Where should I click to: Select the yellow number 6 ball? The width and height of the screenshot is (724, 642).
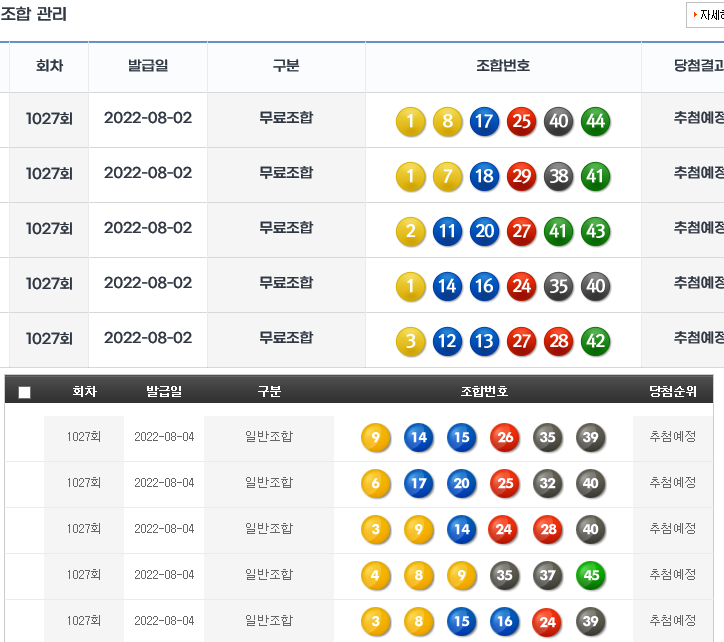pos(376,484)
